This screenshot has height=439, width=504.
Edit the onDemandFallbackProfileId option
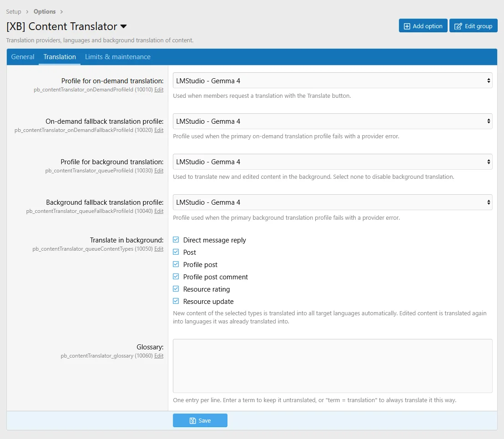click(x=159, y=130)
